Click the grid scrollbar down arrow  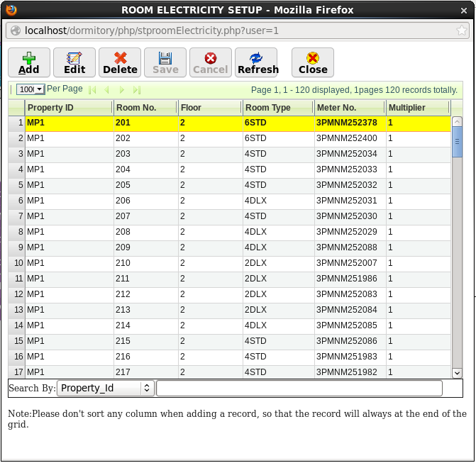coord(457,373)
